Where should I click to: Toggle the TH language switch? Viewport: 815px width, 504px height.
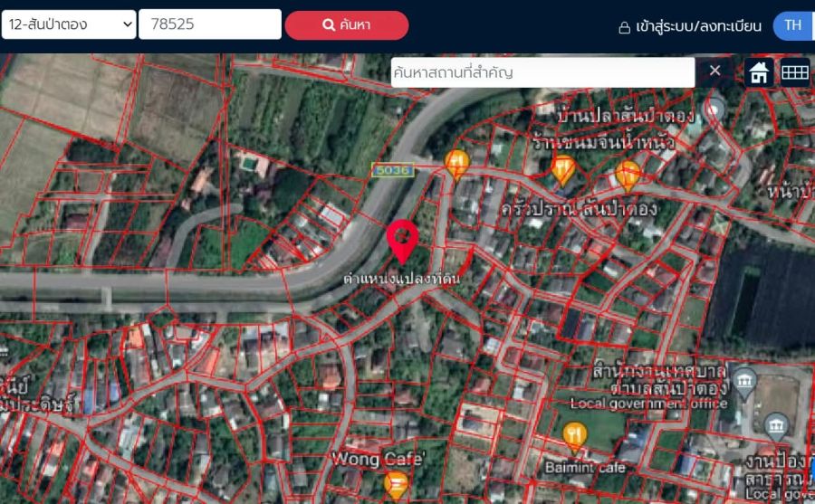point(792,25)
